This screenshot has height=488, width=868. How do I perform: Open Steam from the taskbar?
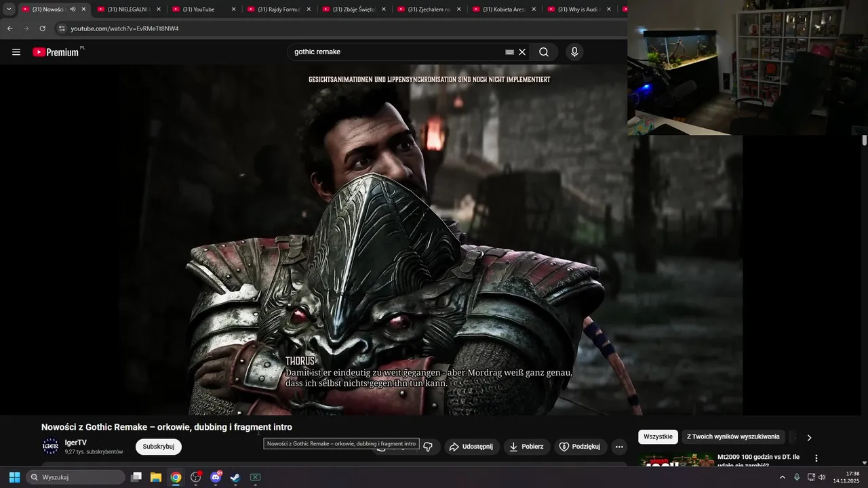235,477
